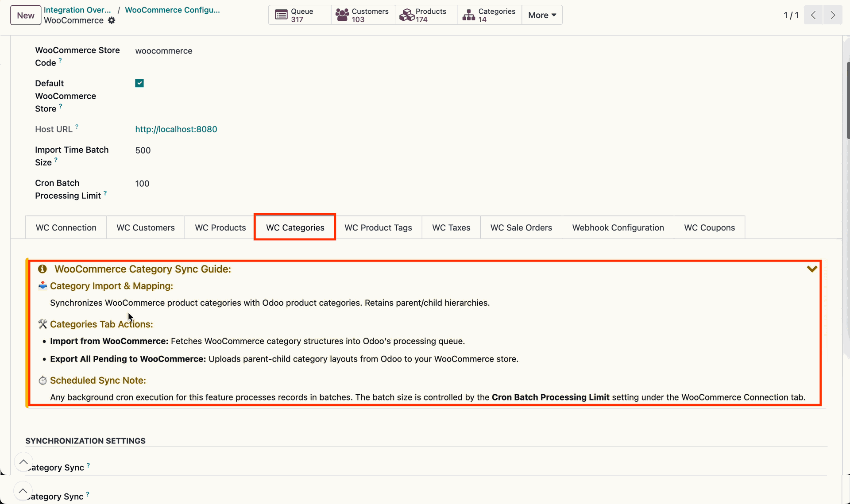Image resolution: width=850 pixels, height=504 pixels.
Task: Click the upper round scroll-up arrow button
Action: click(x=23, y=462)
